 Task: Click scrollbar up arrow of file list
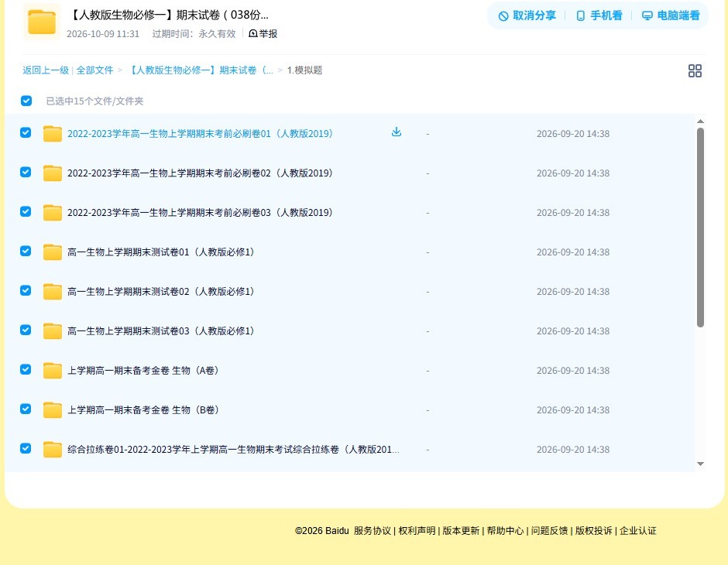tap(700, 122)
